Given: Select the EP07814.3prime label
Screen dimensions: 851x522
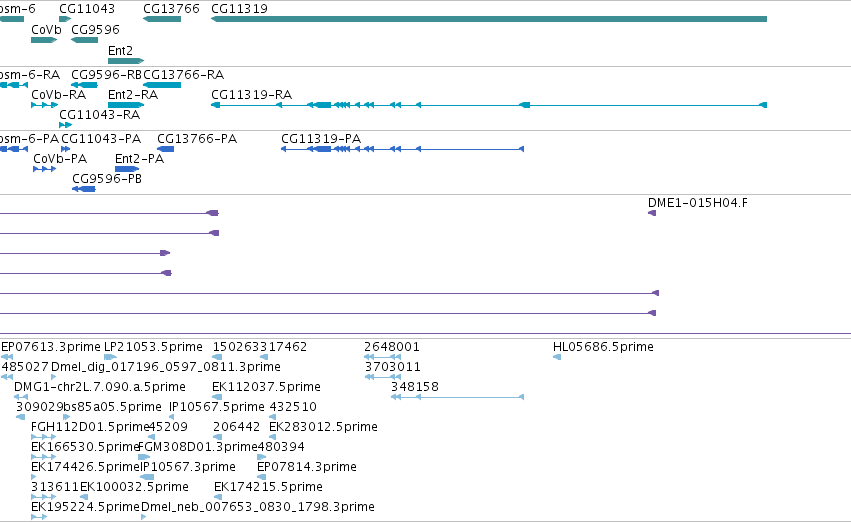Looking at the screenshot, I should [x=307, y=467].
